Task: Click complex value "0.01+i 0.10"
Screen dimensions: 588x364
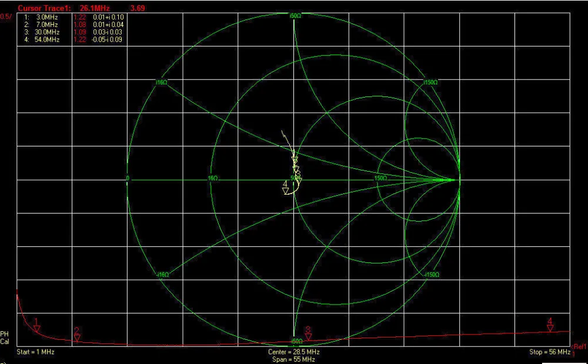Action: click(108, 17)
